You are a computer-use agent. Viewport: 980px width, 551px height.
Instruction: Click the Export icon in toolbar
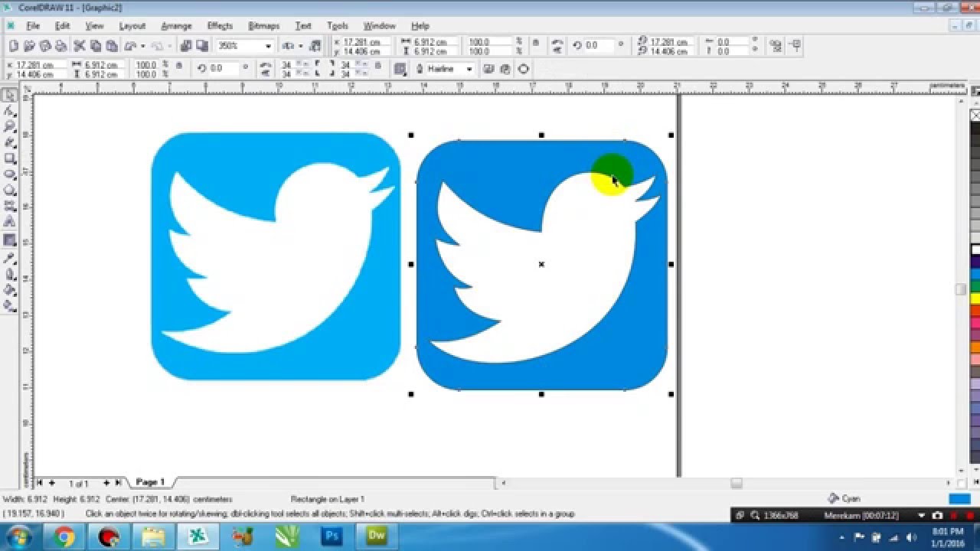tap(201, 46)
